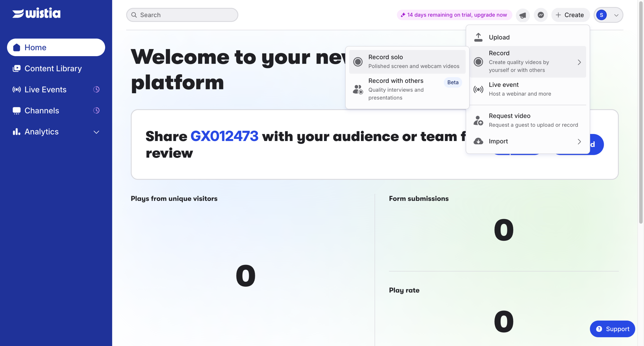Viewport: 644px width, 346px height.
Task: Expand the Import submenu chevron
Action: click(x=579, y=142)
